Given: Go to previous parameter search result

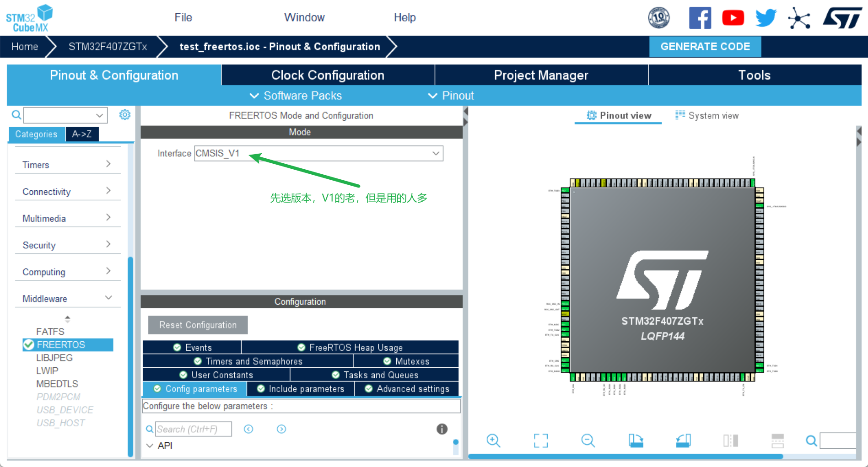Looking at the screenshot, I should point(248,429).
